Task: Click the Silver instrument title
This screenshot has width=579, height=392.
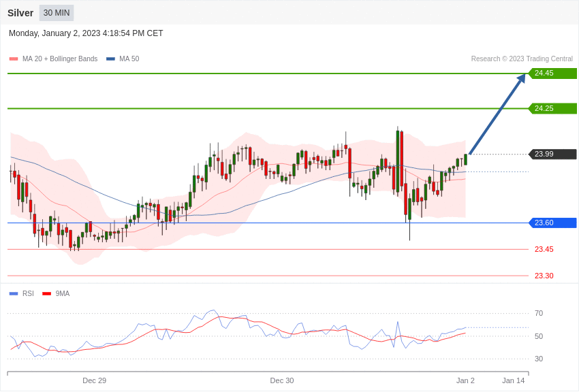Action: pos(20,13)
